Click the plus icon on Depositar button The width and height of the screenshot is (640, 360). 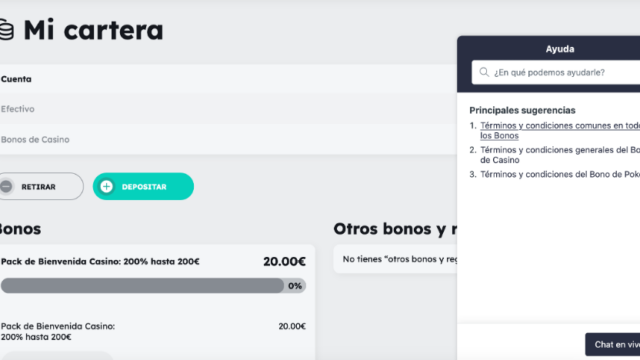pyautogui.click(x=107, y=187)
